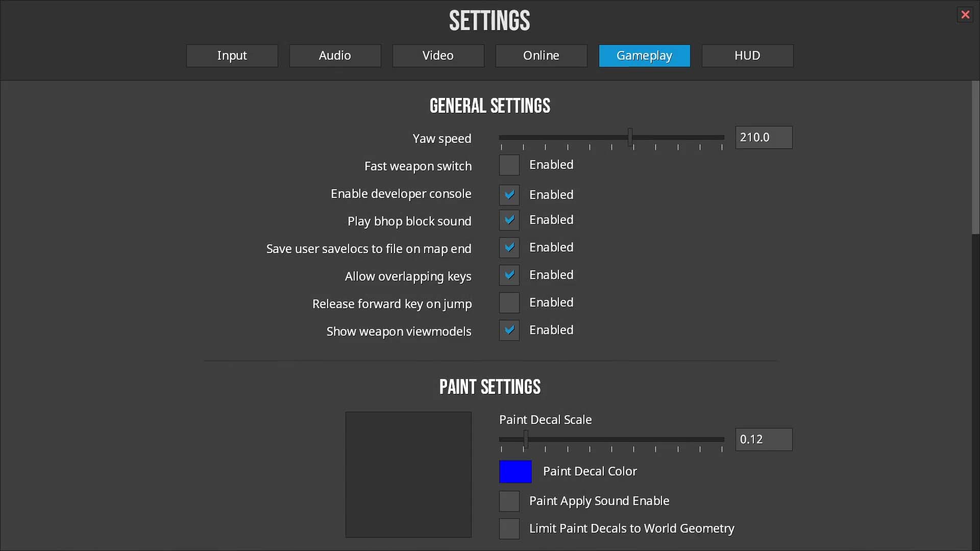
Task: Turn off bhop block sound
Action: click(509, 219)
